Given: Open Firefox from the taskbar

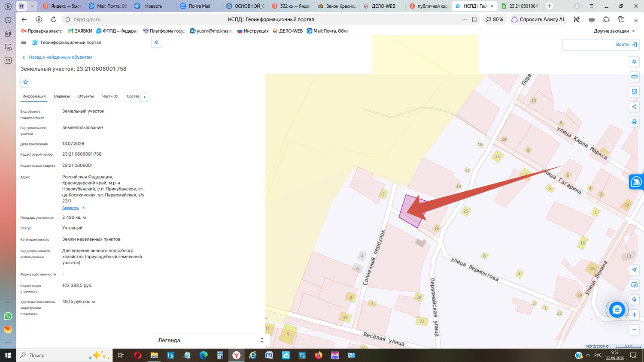Looking at the screenshot, I should tap(319, 355).
